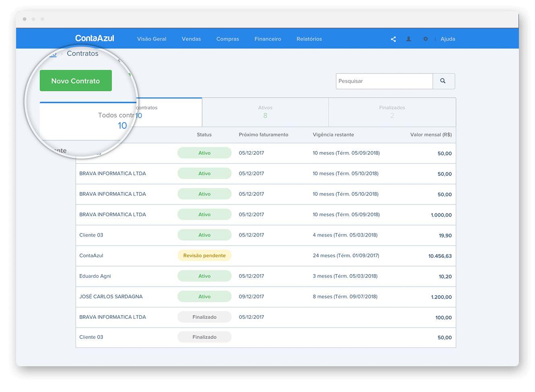Viewport: 535px width, 392px height.
Task: Select the Finalizado badge on Cliente 03 row
Action: pos(204,336)
